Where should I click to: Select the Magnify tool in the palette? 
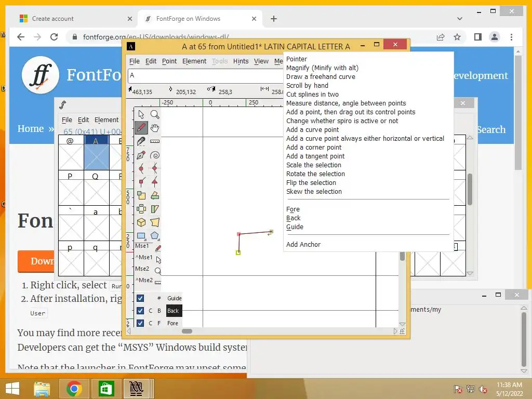pos(155,115)
